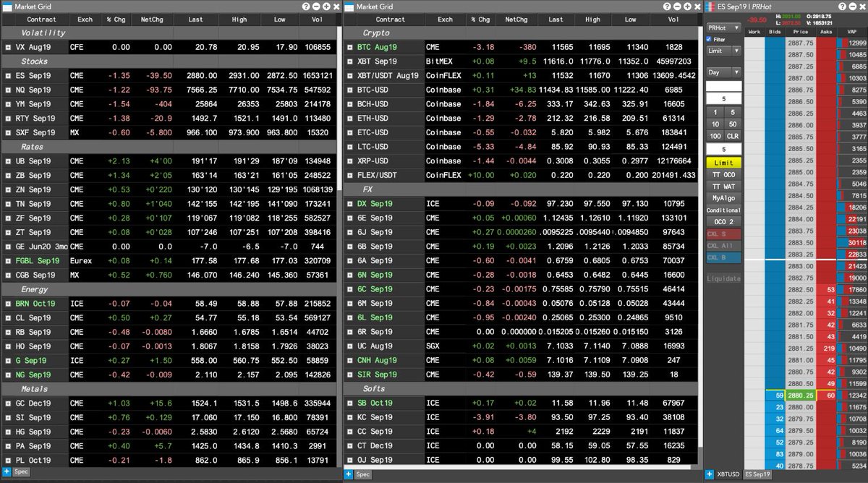The width and height of the screenshot is (868, 483).
Task: Switch to the XBTUSD tab
Action: 730,474
